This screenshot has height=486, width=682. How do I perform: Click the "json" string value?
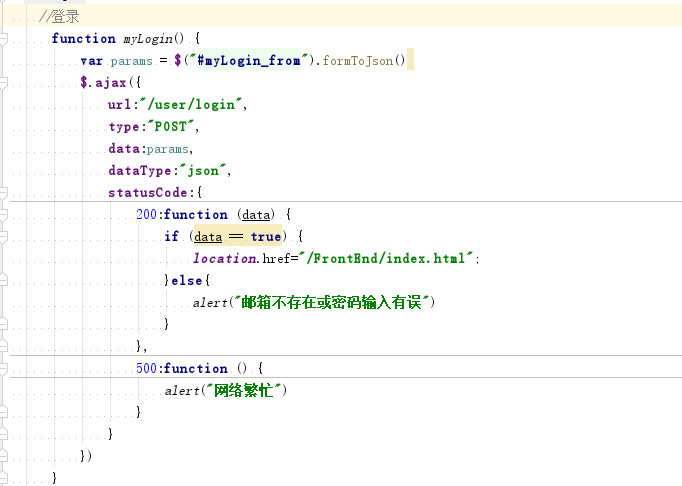[x=203, y=171]
